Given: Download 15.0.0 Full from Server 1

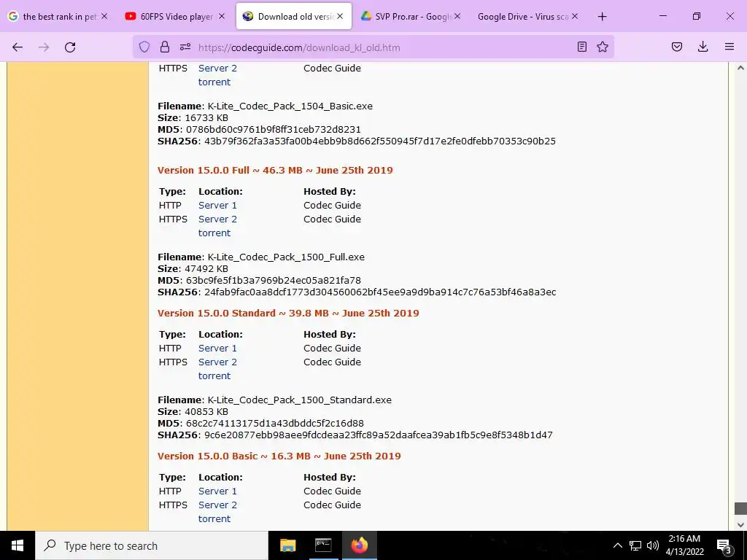Looking at the screenshot, I should tap(217, 205).
